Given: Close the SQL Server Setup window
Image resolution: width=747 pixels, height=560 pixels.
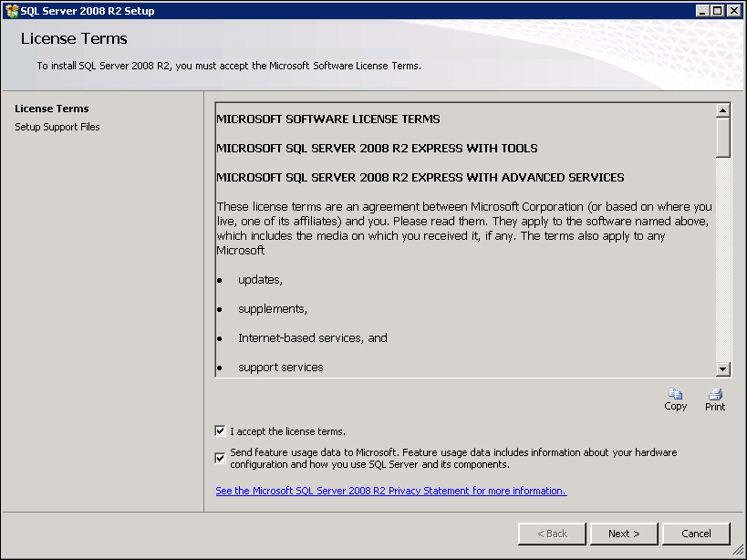Looking at the screenshot, I should [733, 11].
